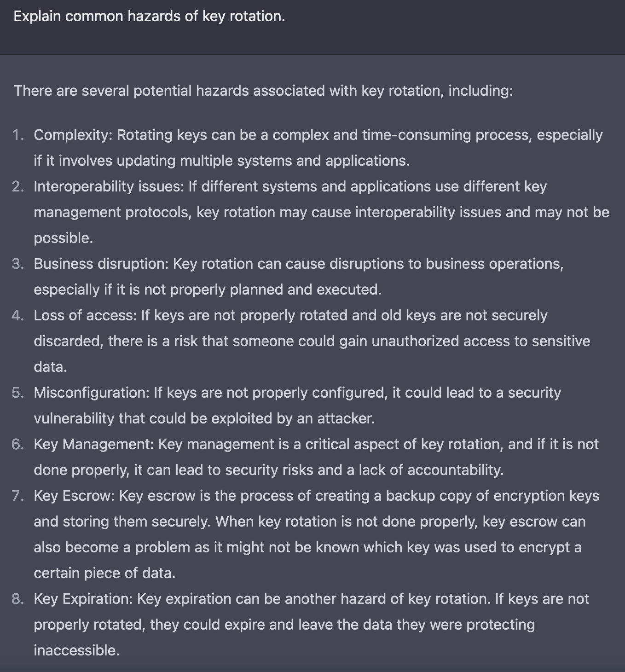Select the 'Misconfiguration' list item heading
The width and height of the screenshot is (625, 672).
coord(92,393)
